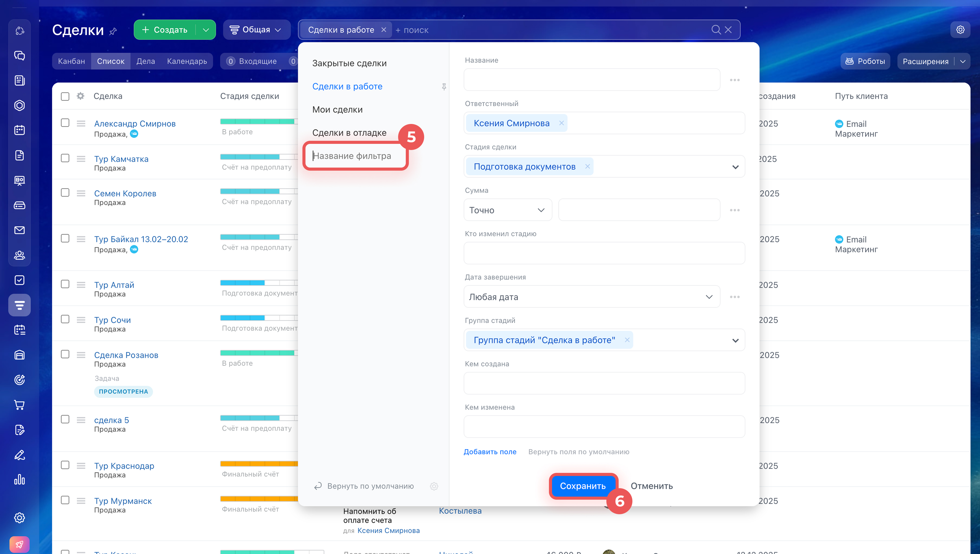Image resolution: width=980 pixels, height=554 pixels.
Task: Open the shopping cart sidebar icon
Action: click(x=19, y=405)
